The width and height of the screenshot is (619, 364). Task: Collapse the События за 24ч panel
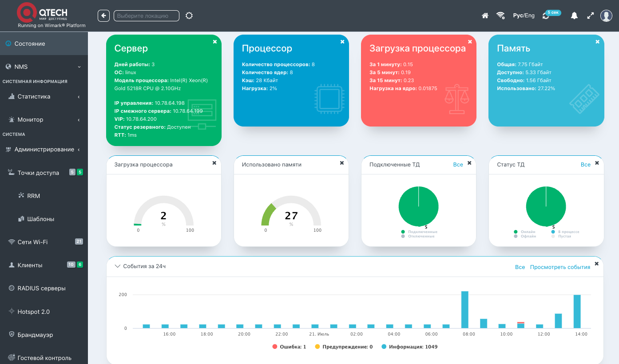(x=118, y=266)
